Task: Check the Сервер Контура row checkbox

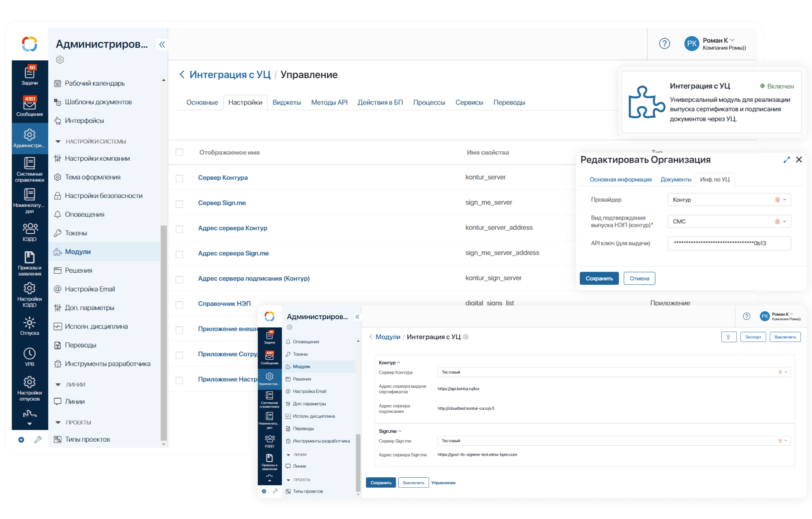Action: tap(180, 178)
